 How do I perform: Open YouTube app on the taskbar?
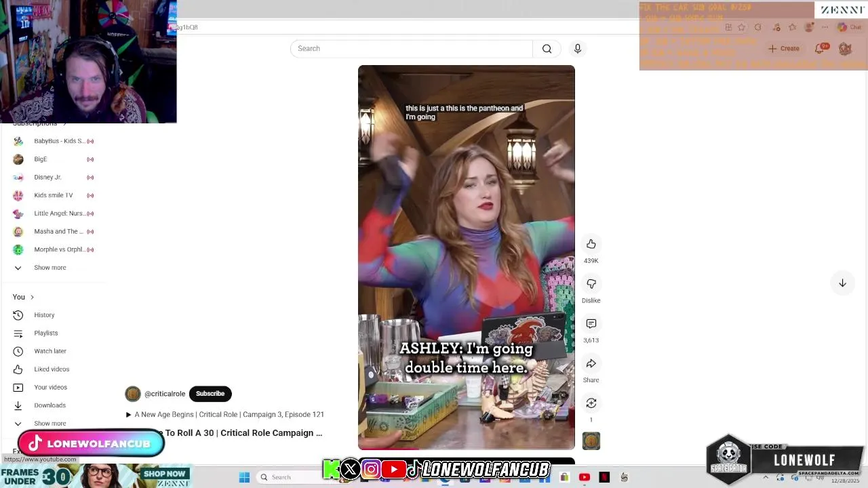[585, 477]
